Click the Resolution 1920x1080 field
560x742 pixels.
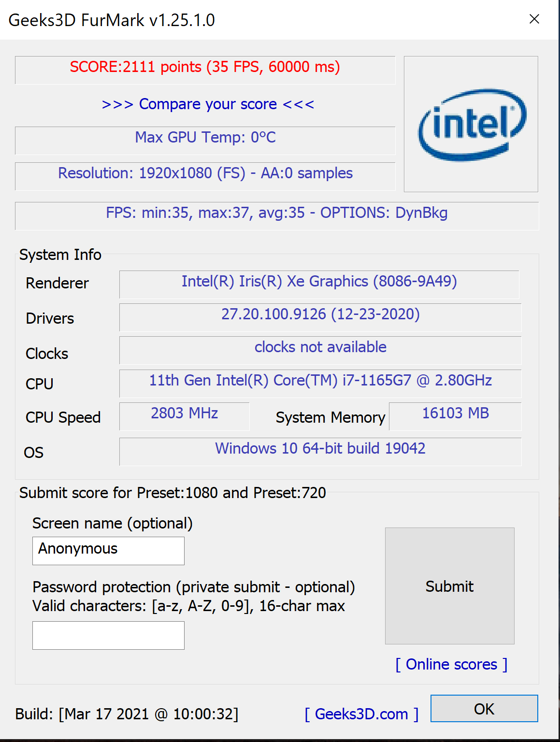(x=205, y=176)
